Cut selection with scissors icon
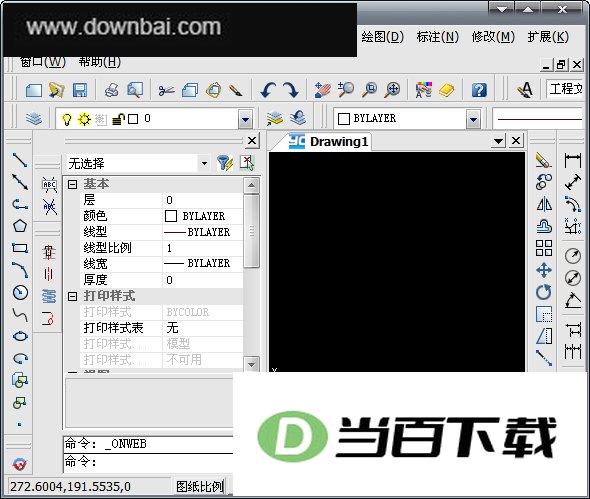The image size is (590, 499). point(166,90)
